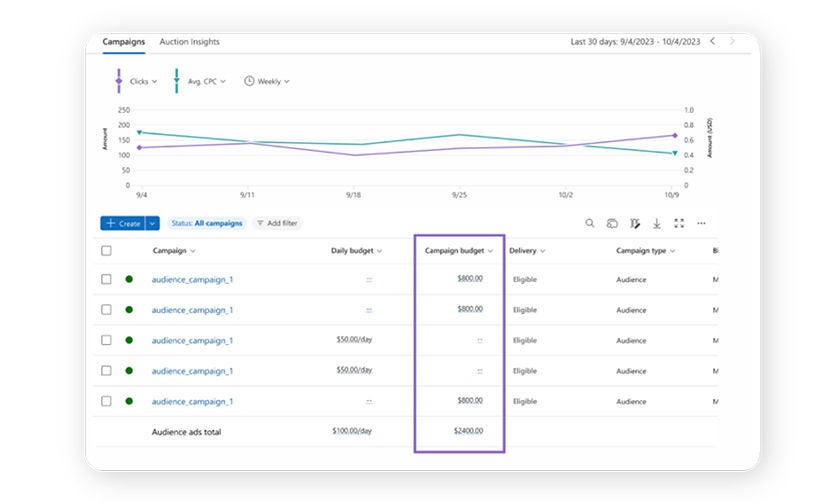Click the edit columns pencil icon
The image size is (834, 503).
click(x=635, y=224)
